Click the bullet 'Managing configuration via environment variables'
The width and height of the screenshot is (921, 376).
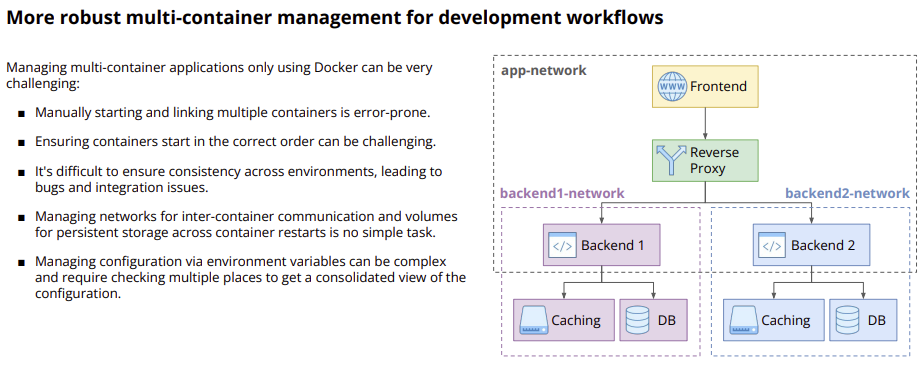pyautogui.click(x=250, y=277)
